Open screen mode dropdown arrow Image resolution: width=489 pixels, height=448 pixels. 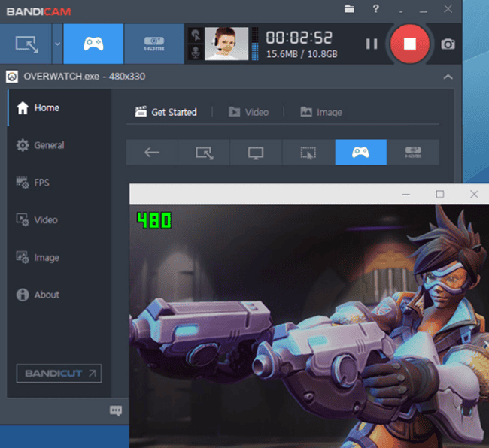coord(57,44)
